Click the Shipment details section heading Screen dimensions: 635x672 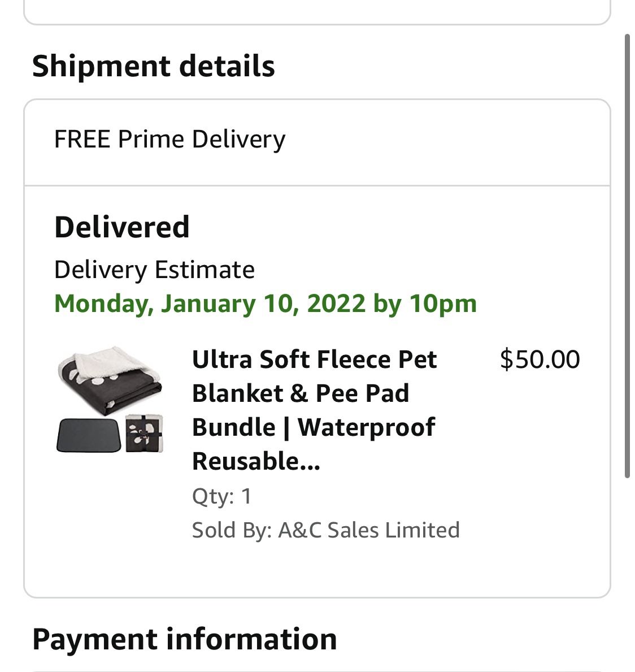[x=154, y=66]
